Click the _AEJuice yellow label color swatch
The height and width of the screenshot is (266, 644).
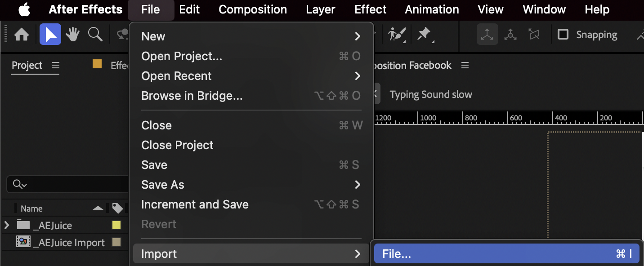point(116,225)
